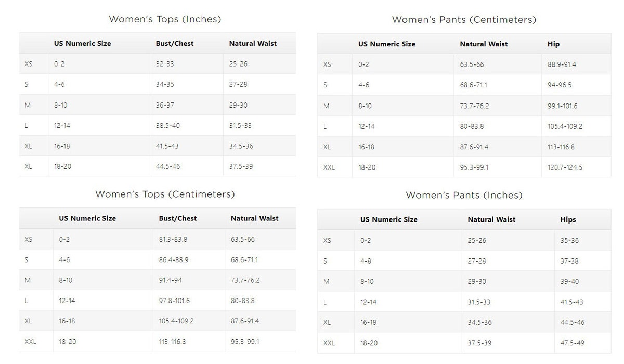This screenshot has height=364, width=624.
Task: Click 113-116.8 bust cell in Tops Centimeters
Action: (172, 342)
